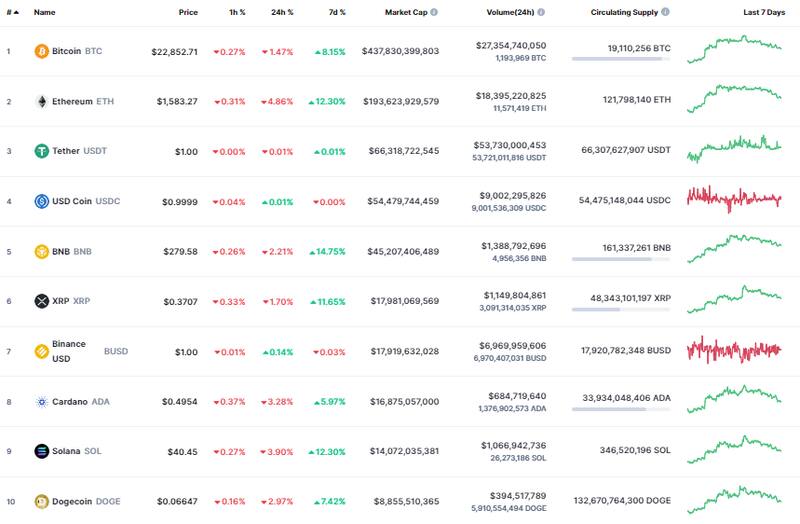Click the Dogecoin logo icon
The width and height of the screenshot is (800, 524).
click(42, 501)
